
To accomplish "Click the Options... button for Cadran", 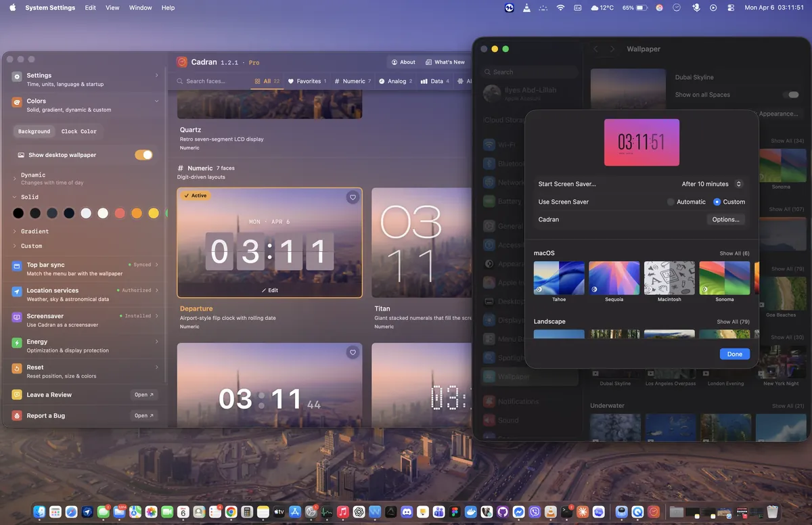I will pyautogui.click(x=725, y=219).
